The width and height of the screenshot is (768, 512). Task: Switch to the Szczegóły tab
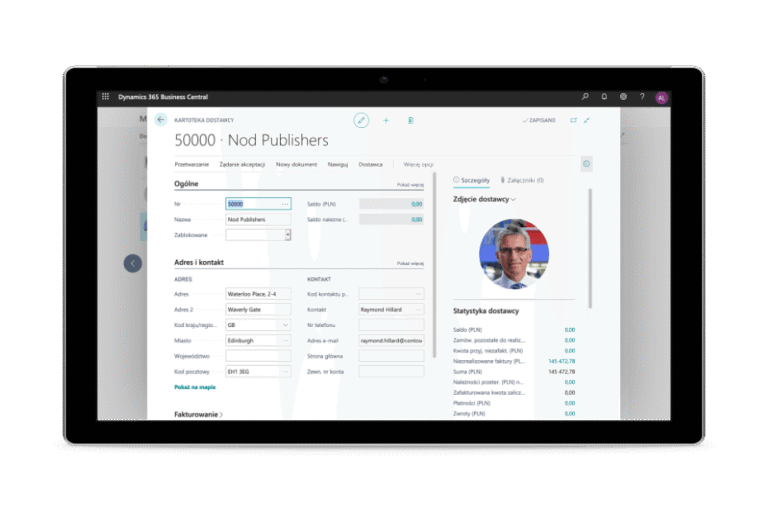(x=471, y=180)
